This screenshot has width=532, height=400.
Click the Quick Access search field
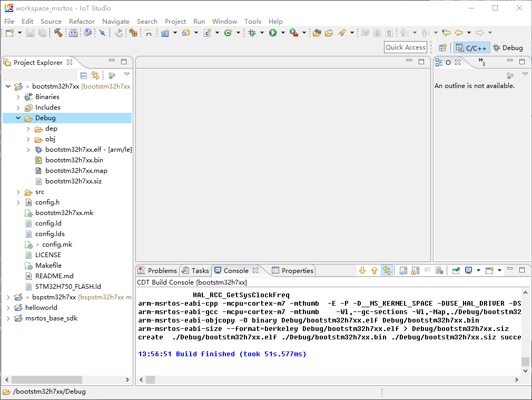406,47
